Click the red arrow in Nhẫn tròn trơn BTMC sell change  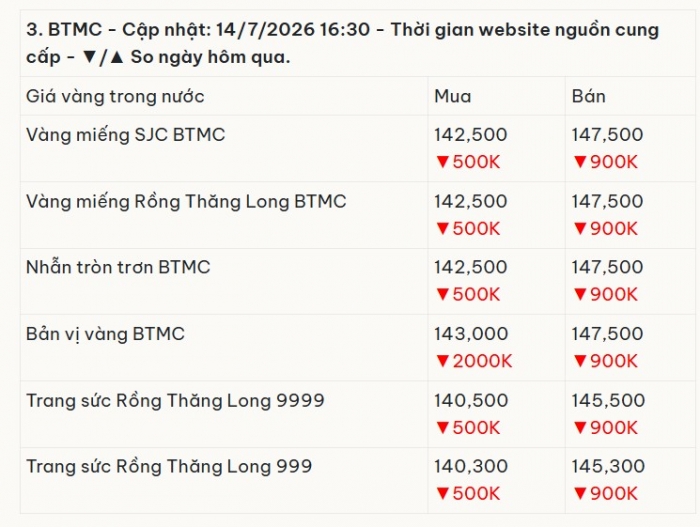580,294
